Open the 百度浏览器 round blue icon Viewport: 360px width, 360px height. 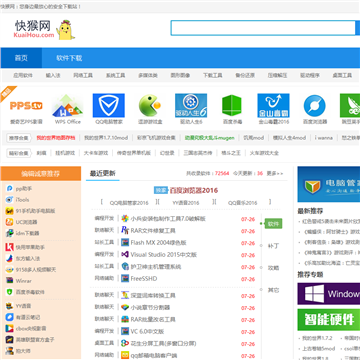(314, 106)
